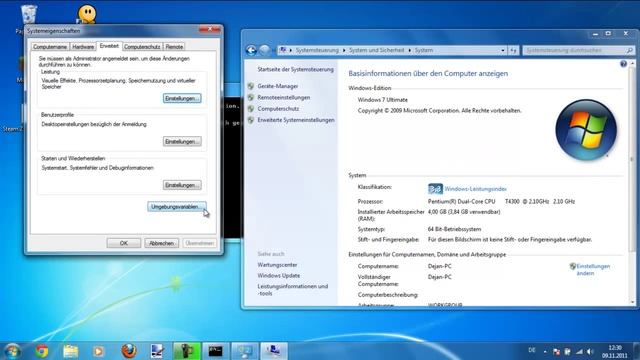The image size is (640, 360).
Task: Click the shield icon beside Computerschutz
Action: (x=251, y=109)
